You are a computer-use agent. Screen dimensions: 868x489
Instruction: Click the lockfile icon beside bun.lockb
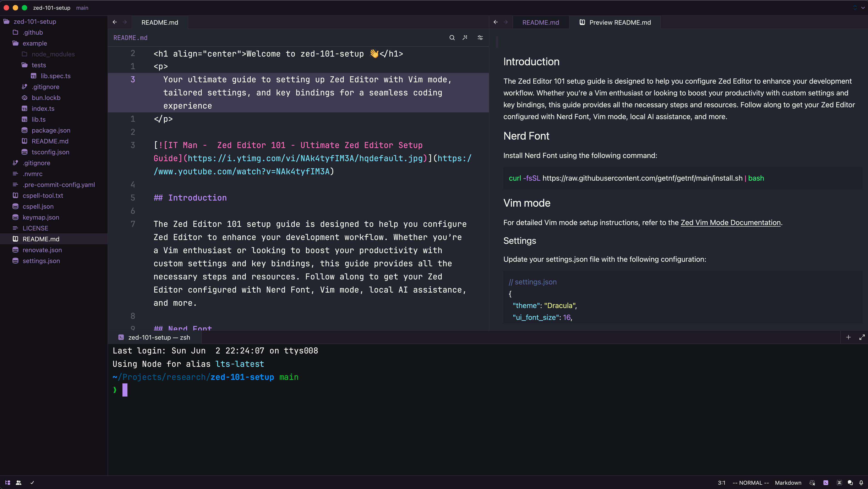(x=24, y=98)
